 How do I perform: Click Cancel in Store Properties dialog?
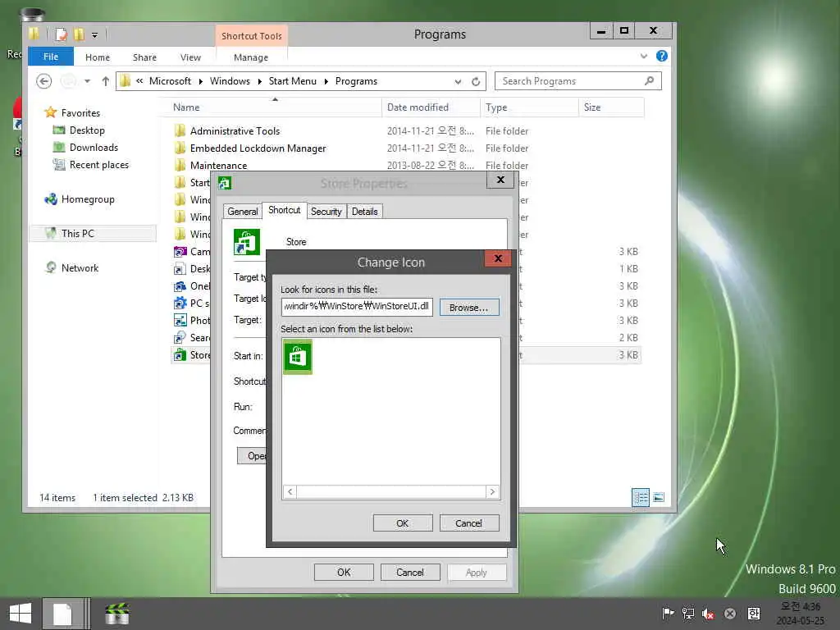pyautogui.click(x=410, y=572)
